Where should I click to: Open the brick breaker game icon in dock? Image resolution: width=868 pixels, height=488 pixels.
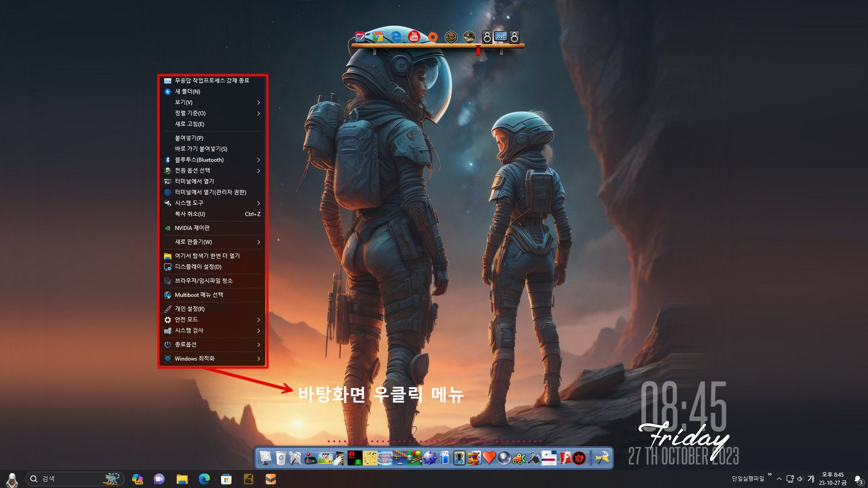pyautogui.click(x=400, y=458)
